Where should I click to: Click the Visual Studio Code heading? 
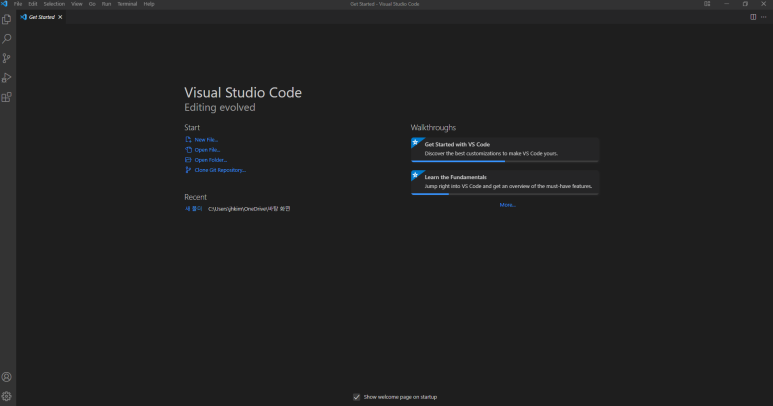pyautogui.click(x=243, y=93)
